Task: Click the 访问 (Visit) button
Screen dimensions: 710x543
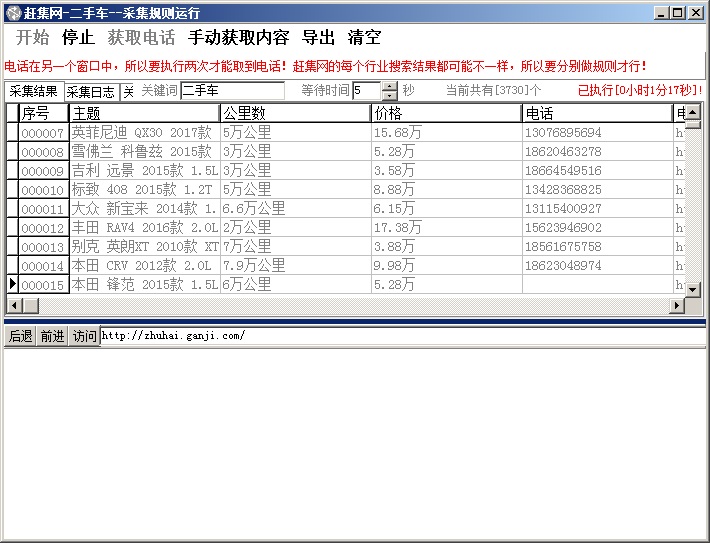Action: [x=84, y=336]
